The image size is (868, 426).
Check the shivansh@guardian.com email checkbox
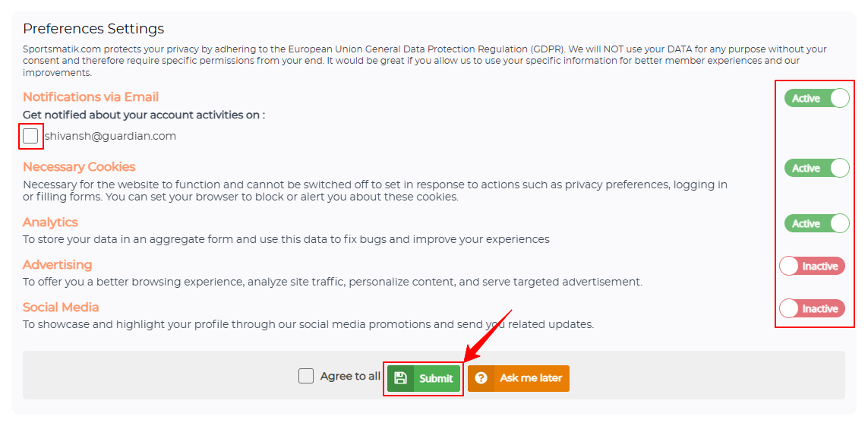[30, 135]
